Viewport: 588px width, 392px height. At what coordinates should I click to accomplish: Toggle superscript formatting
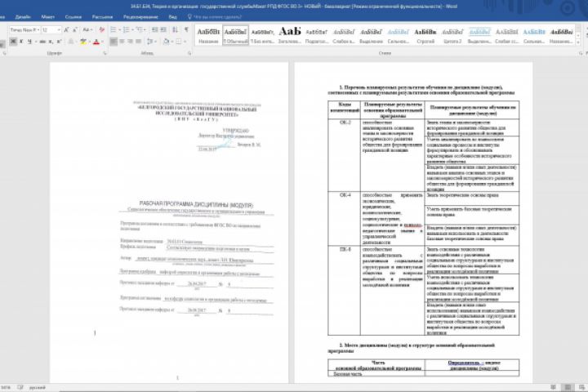(59, 42)
